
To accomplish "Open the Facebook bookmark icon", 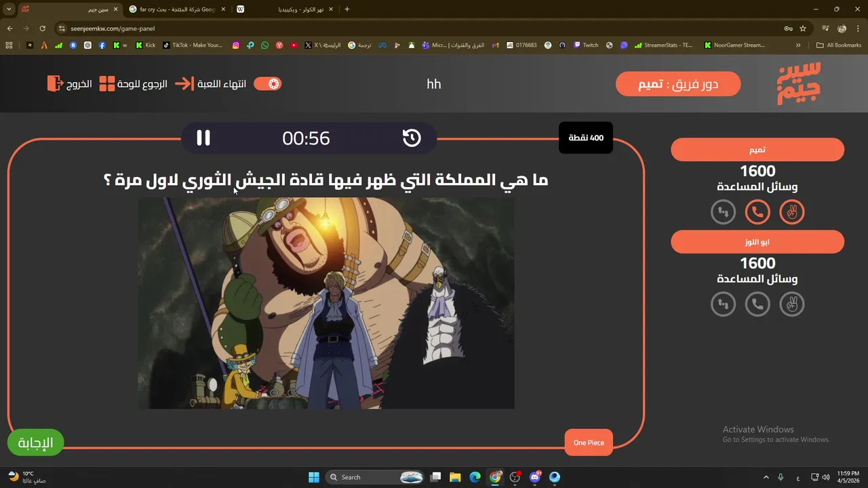I will pyautogui.click(x=102, y=45).
